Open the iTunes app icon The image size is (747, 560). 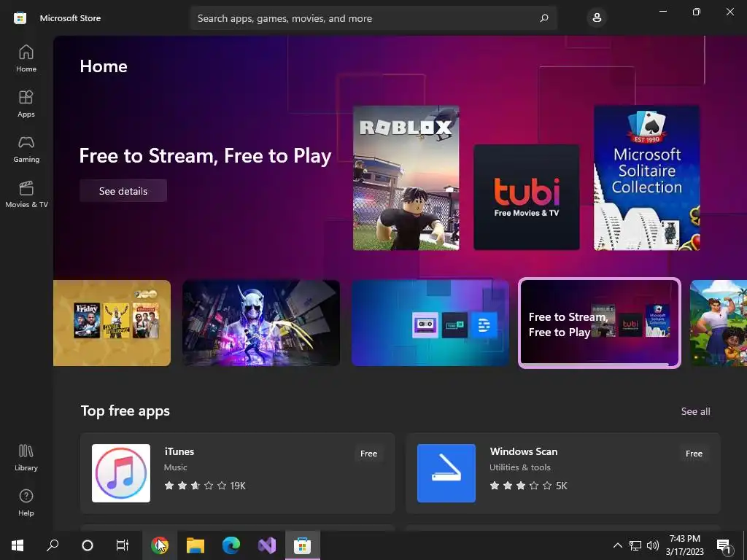tap(121, 472)
